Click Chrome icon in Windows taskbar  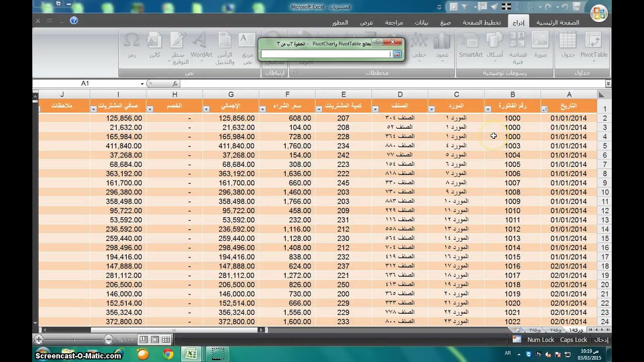pyautogui.click(x=168, y=354)
